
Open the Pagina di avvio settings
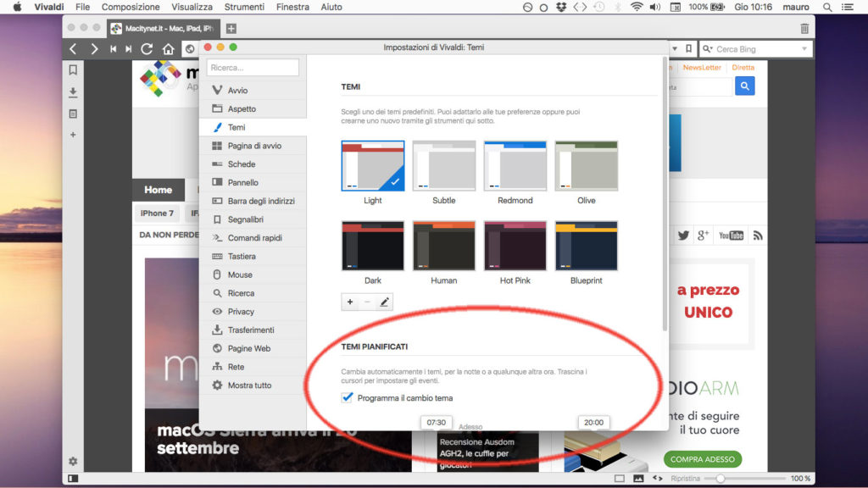click(x=253, y=146)
